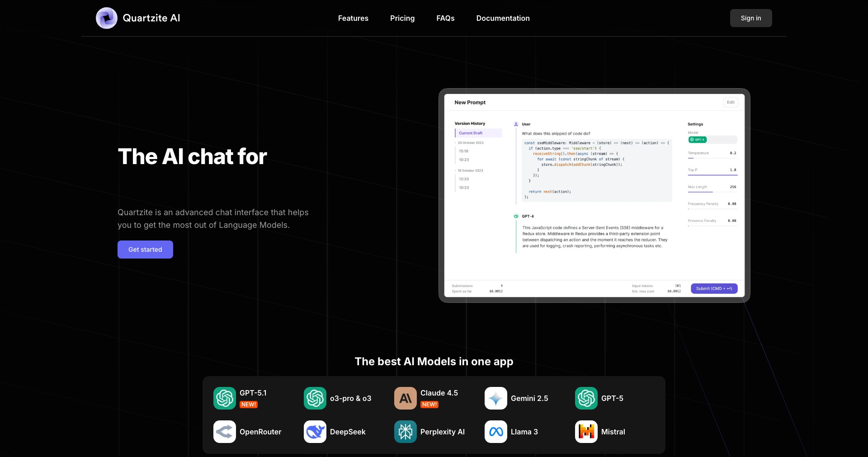Click the Sign in button
Viewport: 868px width, 457px height.
pos(751,18)
